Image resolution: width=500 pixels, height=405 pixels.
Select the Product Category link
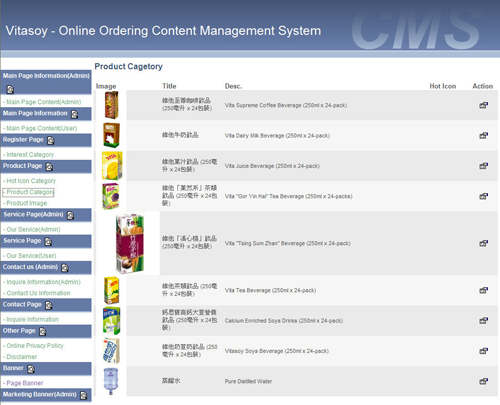pyautogui.click(x=30, y=192)
